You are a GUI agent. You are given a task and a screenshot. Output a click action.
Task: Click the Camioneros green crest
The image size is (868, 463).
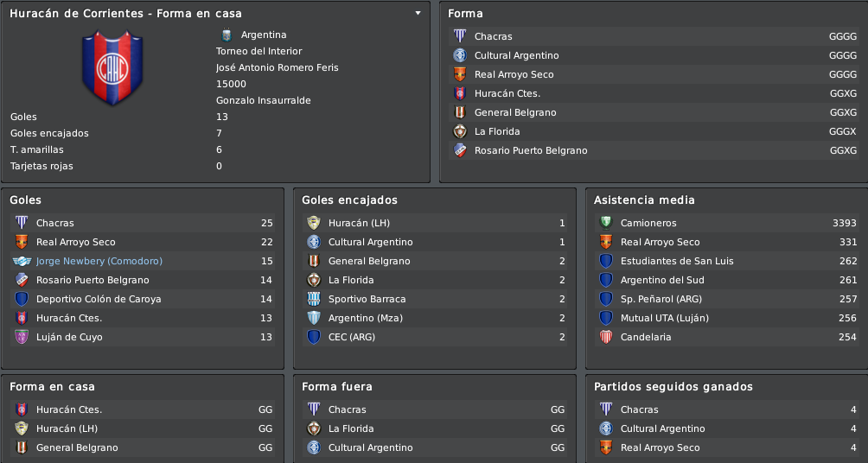(606, 223)
